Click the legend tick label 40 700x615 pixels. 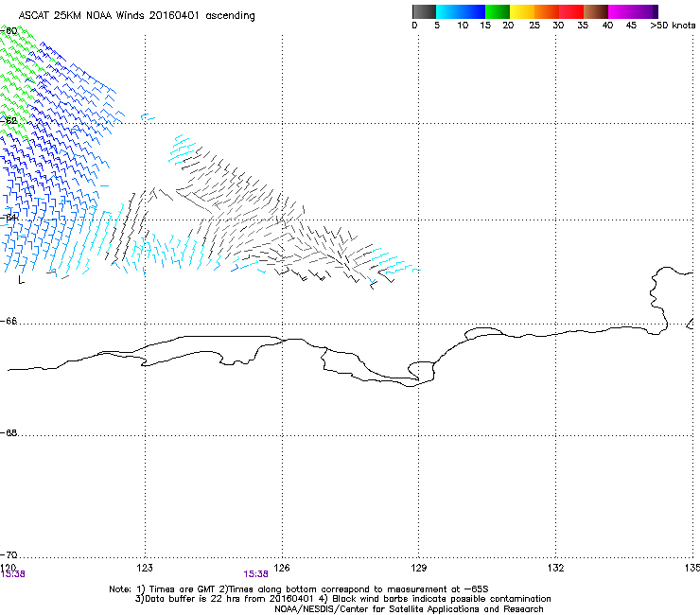[x=607, y=26]
